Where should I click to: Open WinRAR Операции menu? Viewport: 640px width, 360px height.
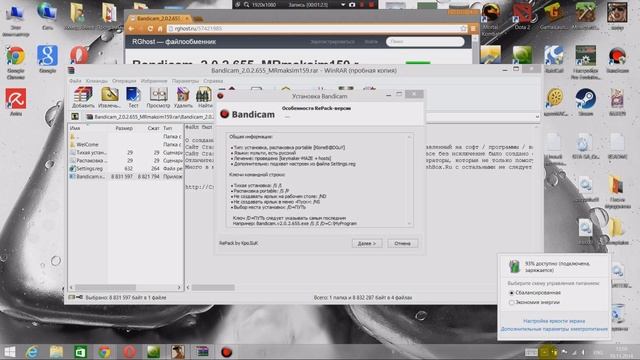pyautogui.click(x=124, y=81)
